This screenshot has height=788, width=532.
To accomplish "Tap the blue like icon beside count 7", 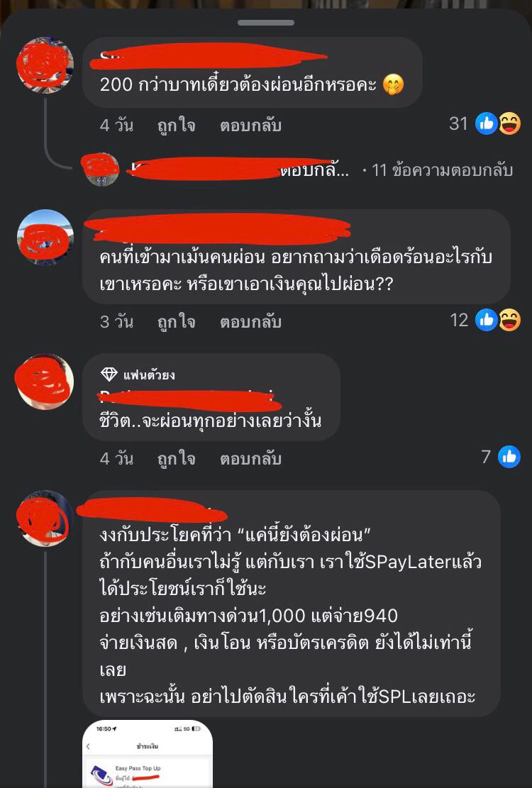I will tap(509, 456).
